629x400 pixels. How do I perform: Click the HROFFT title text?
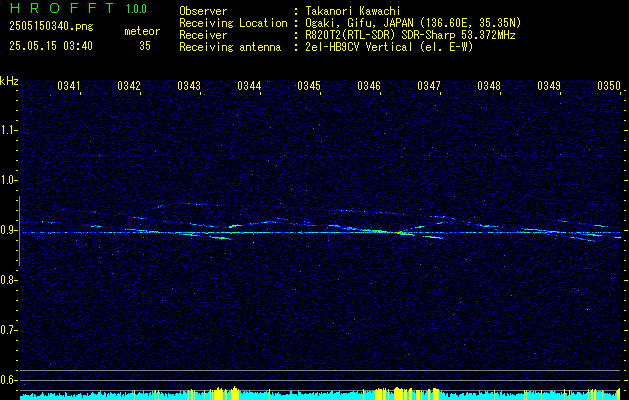point(62,8)
